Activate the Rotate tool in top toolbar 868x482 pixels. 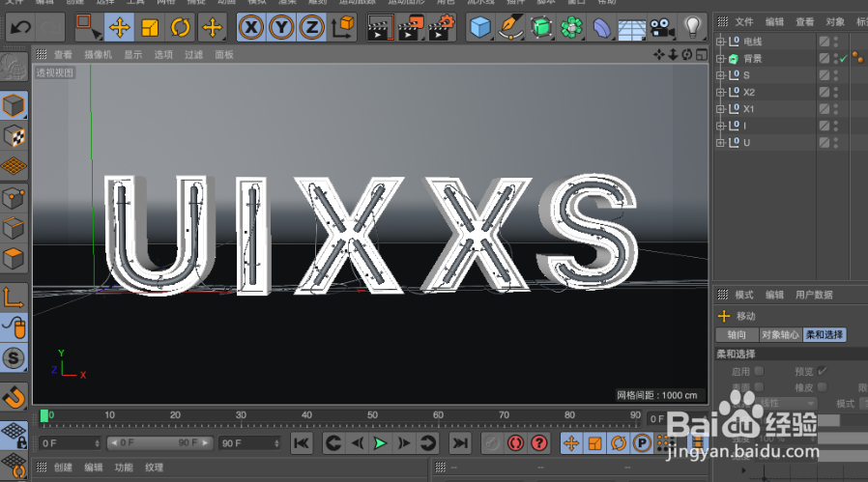[181, 27]
